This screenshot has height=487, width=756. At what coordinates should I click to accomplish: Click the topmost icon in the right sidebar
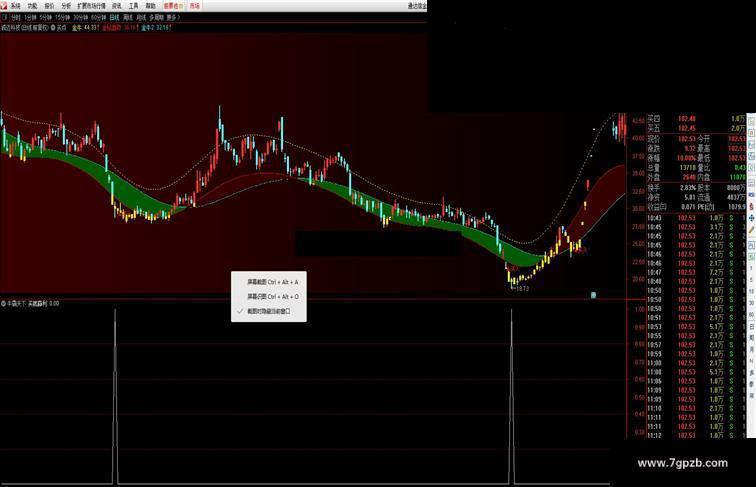click(x=751, y=122)
